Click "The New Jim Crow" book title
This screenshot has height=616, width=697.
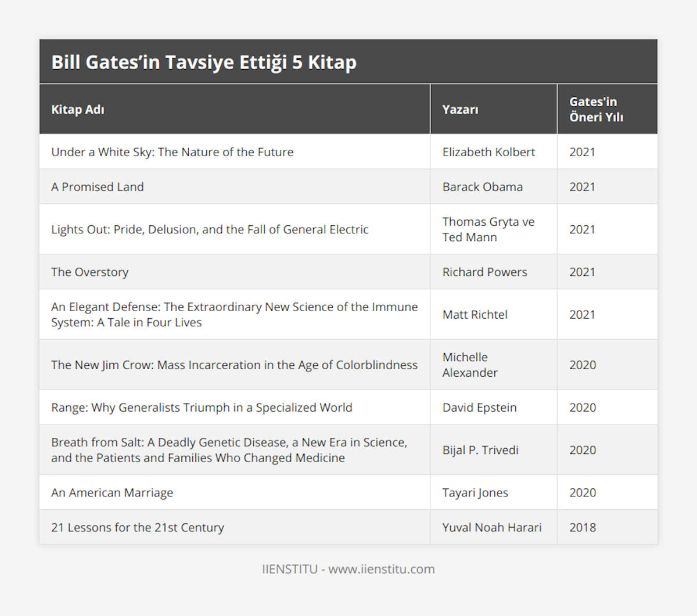click(x=234, y=365)
